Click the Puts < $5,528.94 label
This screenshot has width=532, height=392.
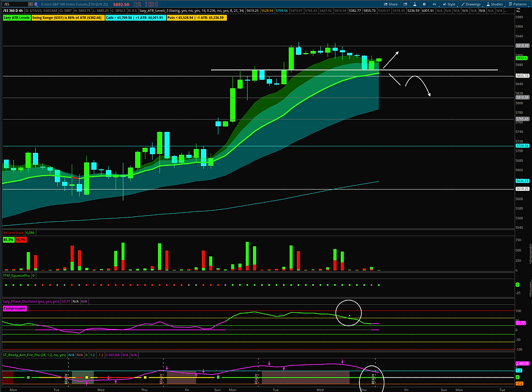(197, 17)
